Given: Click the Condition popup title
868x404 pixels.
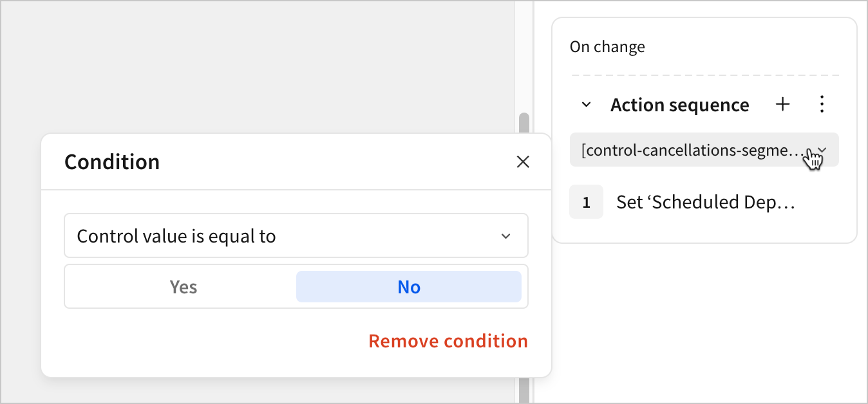Looking at the screenshot, I should click(112, 162).
